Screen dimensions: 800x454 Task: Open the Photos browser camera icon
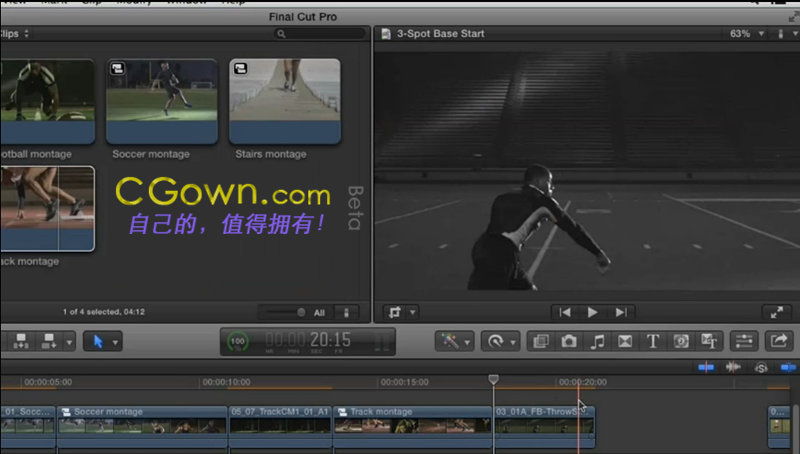click(569, 341)
